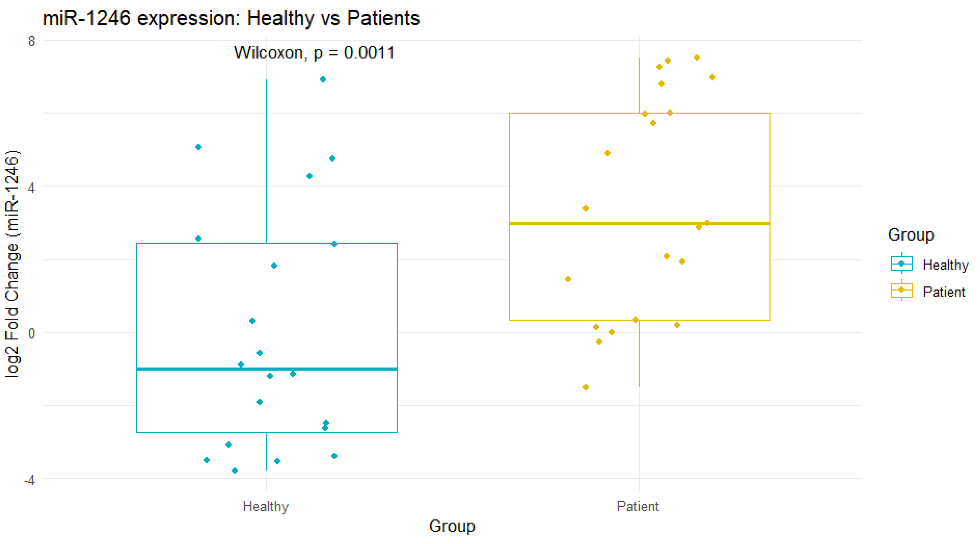Image resolution: width=980 pixels, height=544 pixels.
Task: Click the highest Healthy data point
Action: coord(323,80)
